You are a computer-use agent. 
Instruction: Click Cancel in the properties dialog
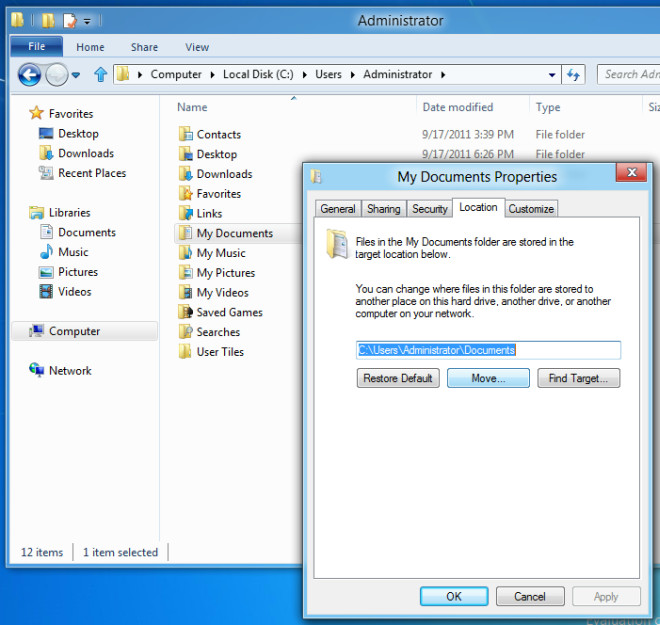[530, 596]
